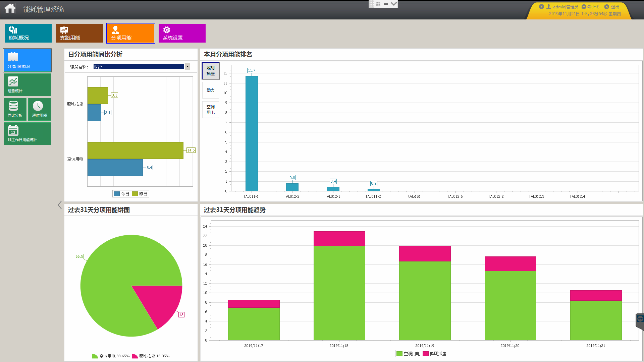Select 分项用能概况 sidebar tab
The width and height of the screenshot is (644, 362).
coord(27,60)
